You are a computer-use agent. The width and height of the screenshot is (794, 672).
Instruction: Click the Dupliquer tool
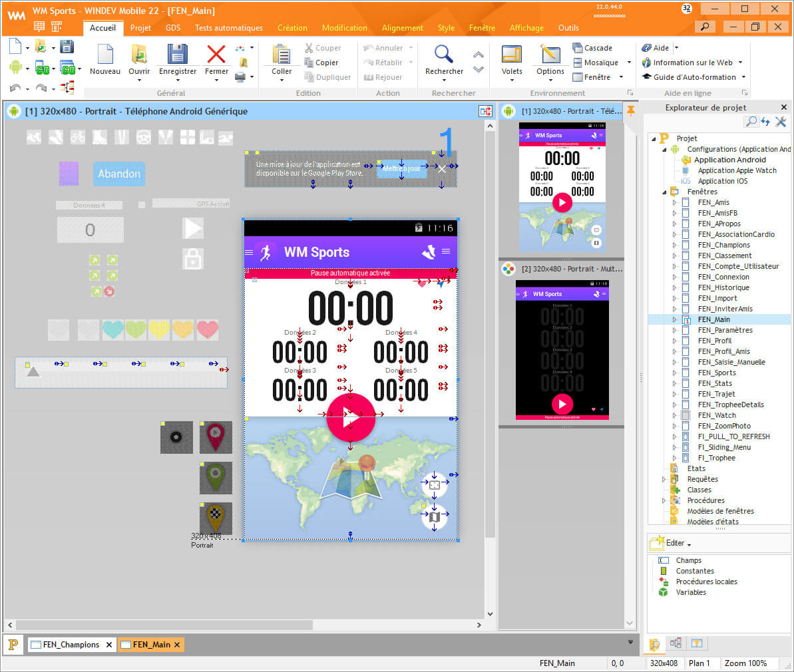[327, 77]
